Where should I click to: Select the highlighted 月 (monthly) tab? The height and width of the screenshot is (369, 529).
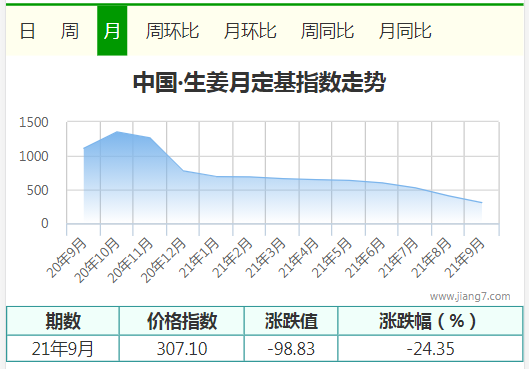pyautogui.click(x=112, y=31)
